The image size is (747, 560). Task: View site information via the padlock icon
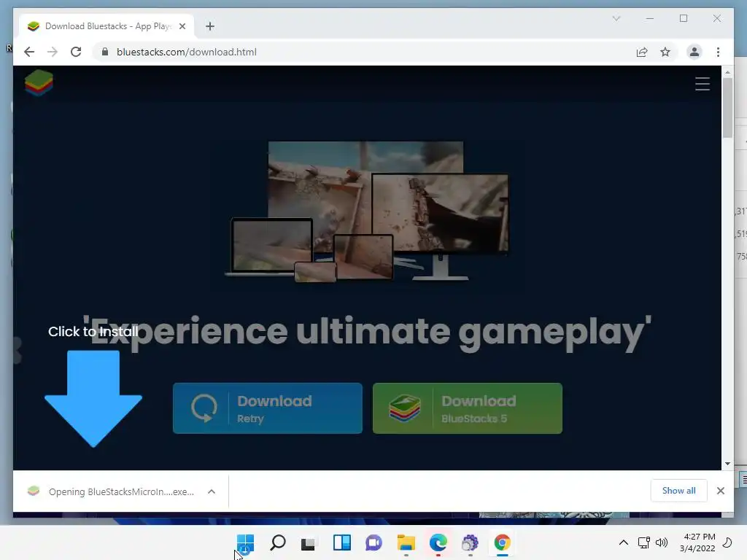(x=105, y=52)
